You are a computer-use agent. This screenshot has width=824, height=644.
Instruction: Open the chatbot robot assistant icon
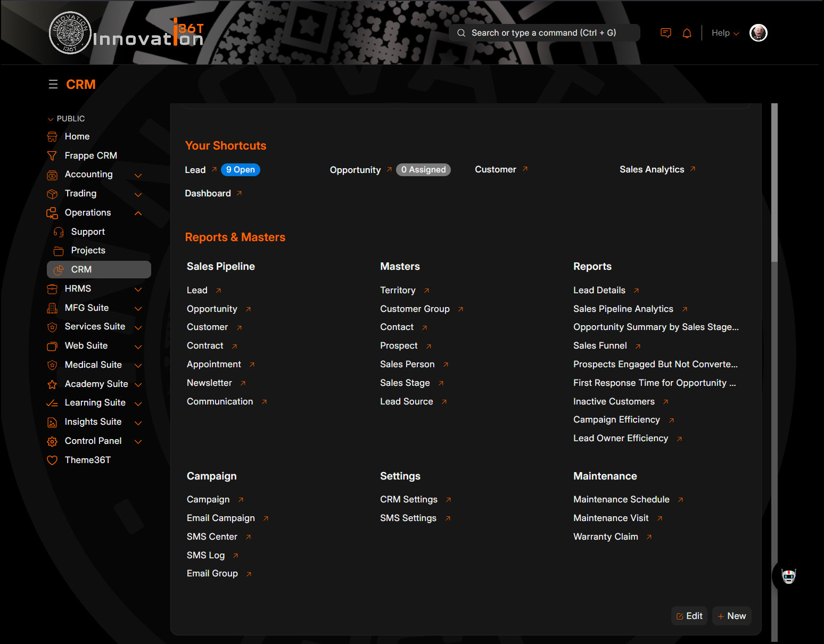pos(788,576)
